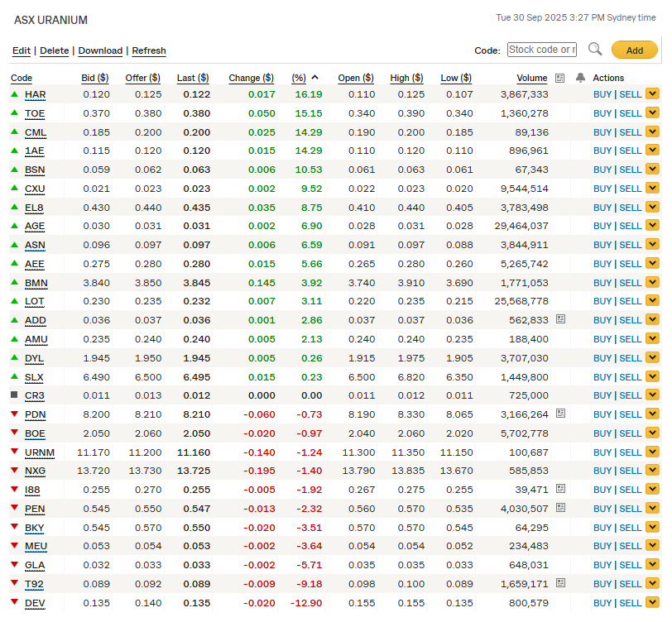Open the HAR stock code link

click(35, 94)
